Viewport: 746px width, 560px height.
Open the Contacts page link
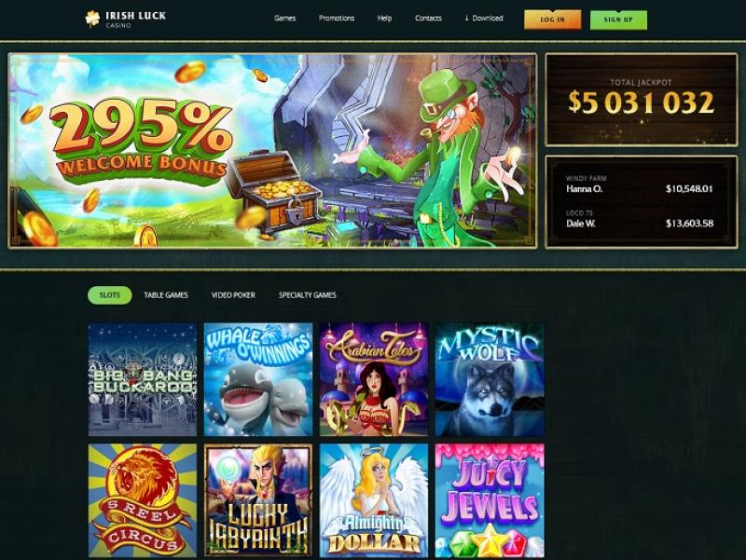(428, 18)
